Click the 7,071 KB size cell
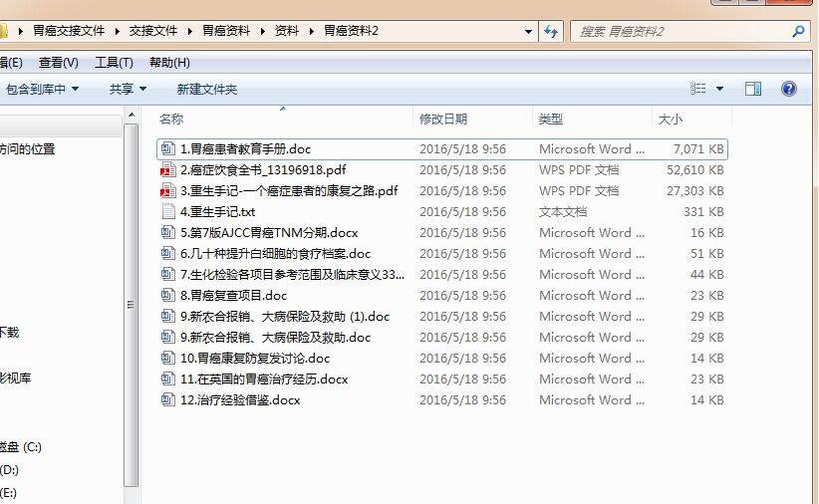This screenshot has width=819, height=504. 698,148
